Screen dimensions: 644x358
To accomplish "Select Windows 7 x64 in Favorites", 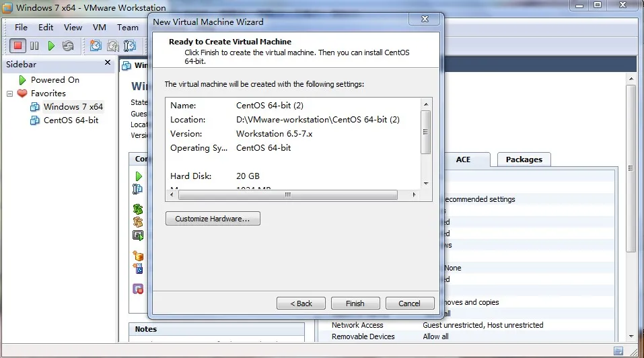I will pos(73,107).
